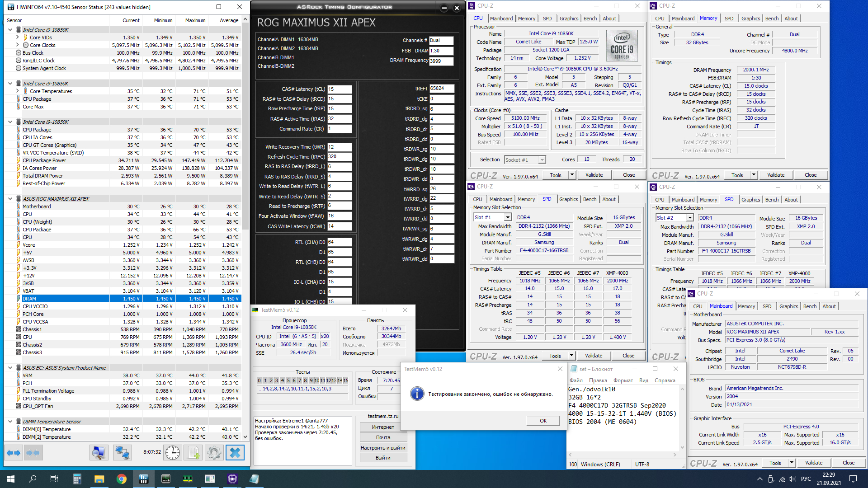Expand the Core VIDs tree item
Viewport: 868px width, 488px height.
click(17, 38)
